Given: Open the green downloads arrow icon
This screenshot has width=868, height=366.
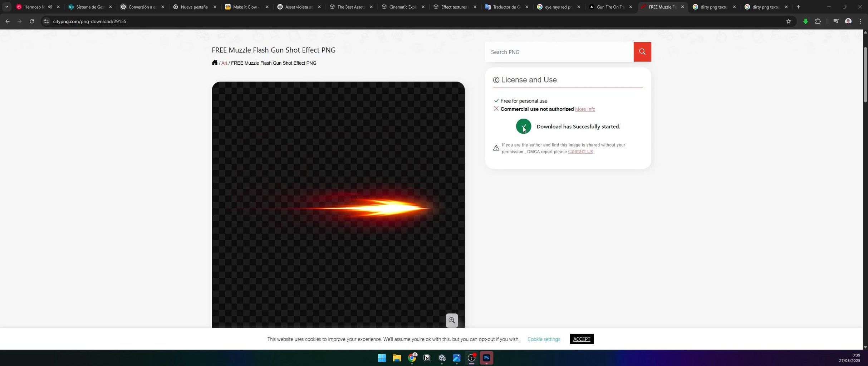Looking at the screenshot, I should tap(805, 21).
